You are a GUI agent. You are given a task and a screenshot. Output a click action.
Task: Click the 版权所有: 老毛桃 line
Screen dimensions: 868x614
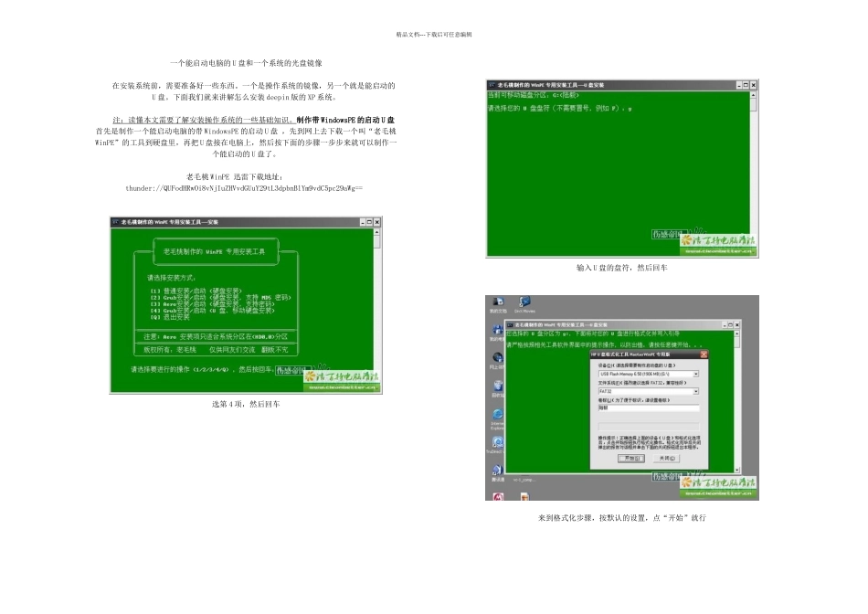click(x=216, y=350)
